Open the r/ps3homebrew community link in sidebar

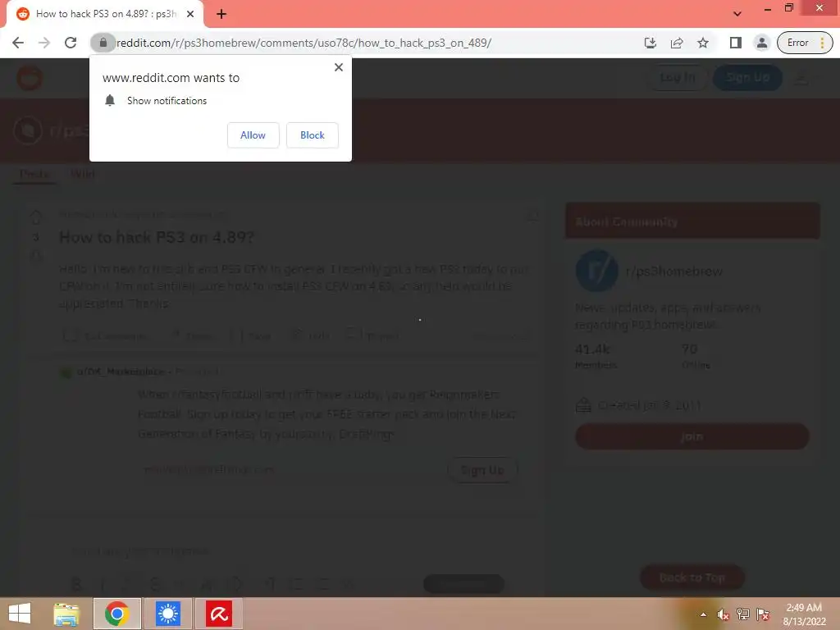tap(674, 272)
